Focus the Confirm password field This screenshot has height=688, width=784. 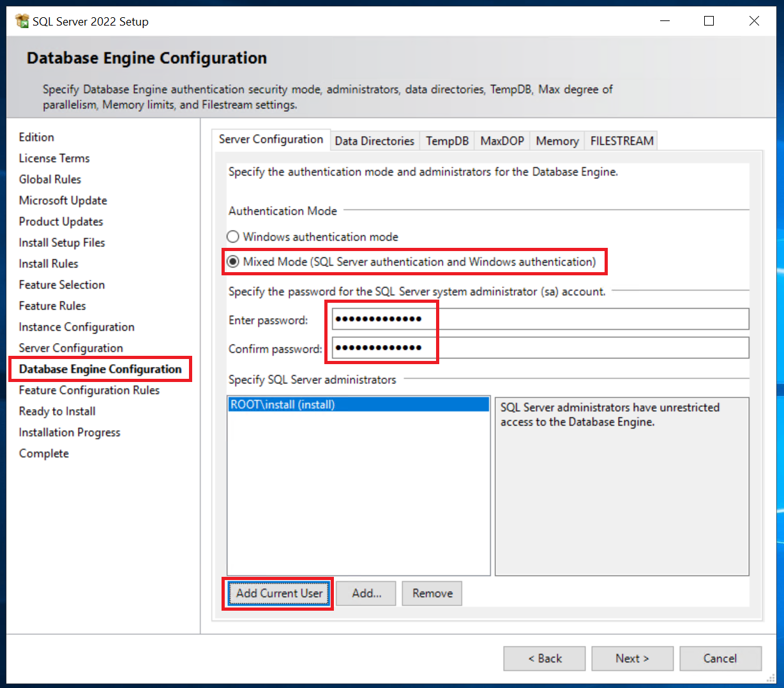point(540,348)
